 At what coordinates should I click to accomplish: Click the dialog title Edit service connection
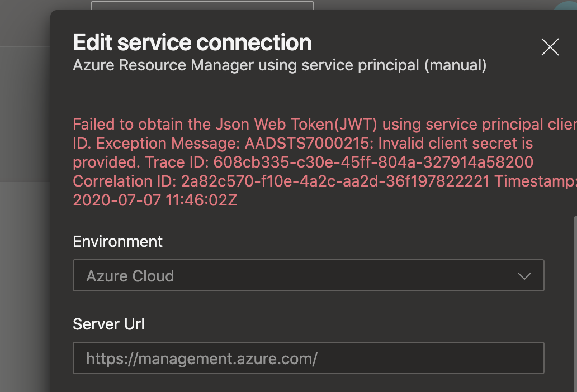coord(191,42)
